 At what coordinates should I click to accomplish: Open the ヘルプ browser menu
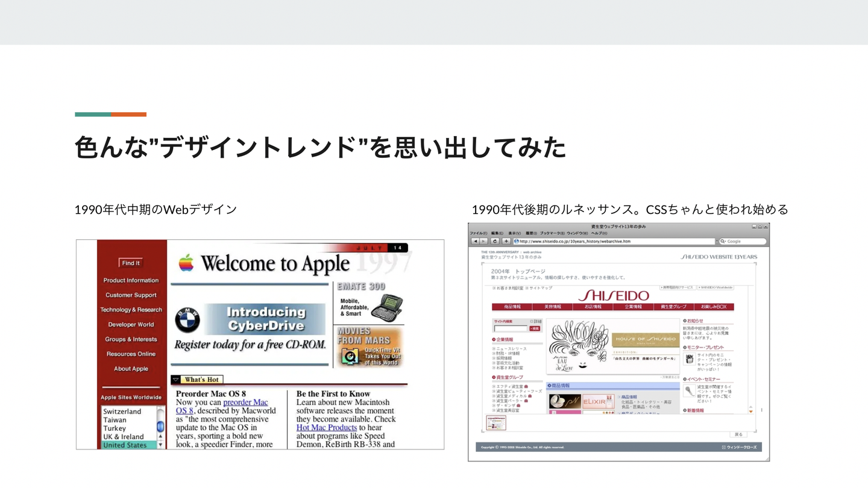[x=599, y=233]
